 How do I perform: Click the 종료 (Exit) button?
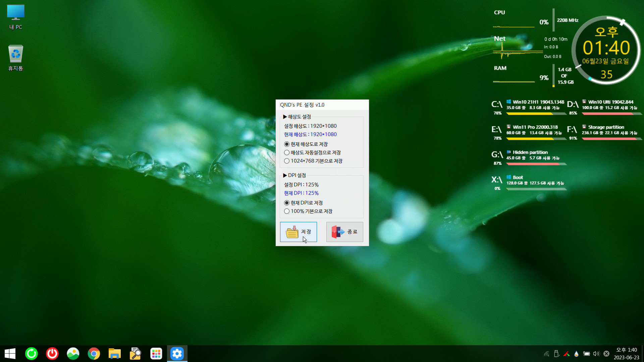(344, 232)
